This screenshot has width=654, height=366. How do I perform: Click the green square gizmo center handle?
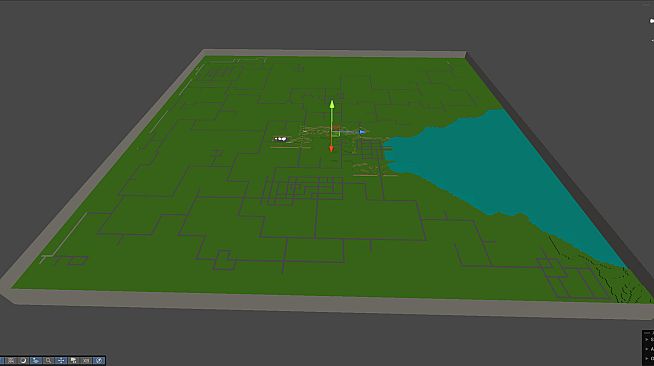click(x=335, y=133)
